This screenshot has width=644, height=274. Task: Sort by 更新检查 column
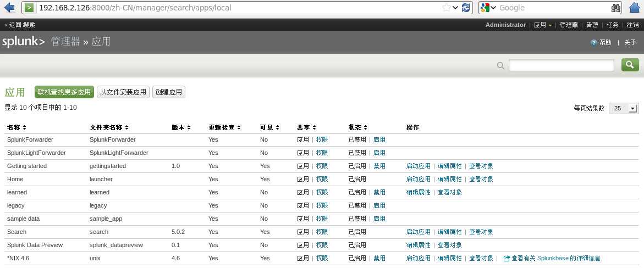coord(225,127)
